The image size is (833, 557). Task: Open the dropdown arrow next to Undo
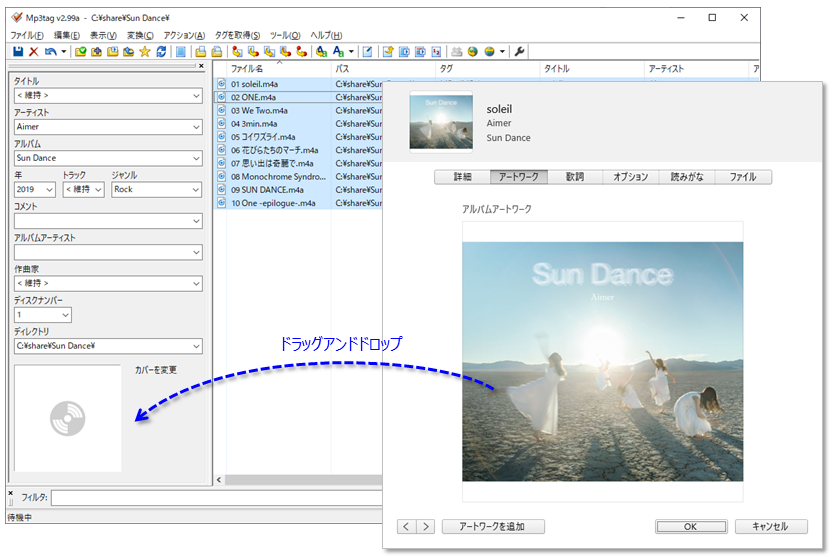(x=63, y=52)
